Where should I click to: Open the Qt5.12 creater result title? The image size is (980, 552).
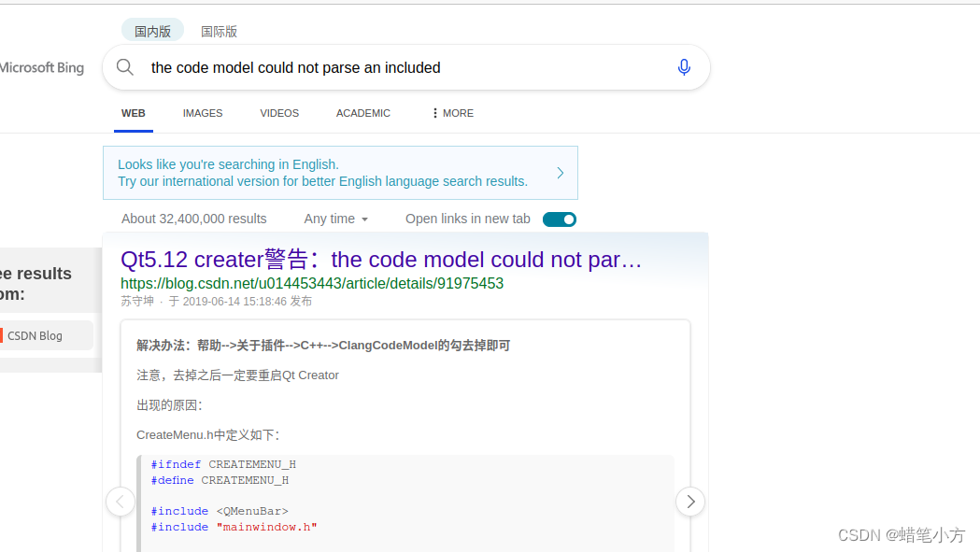click(381, 259)
